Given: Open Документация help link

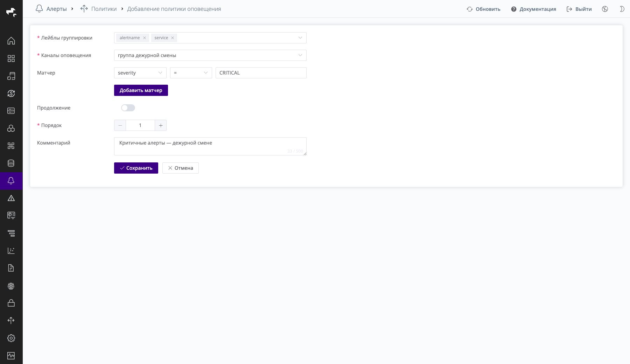Looking at the screenshot, I should [x=533, y=9].
